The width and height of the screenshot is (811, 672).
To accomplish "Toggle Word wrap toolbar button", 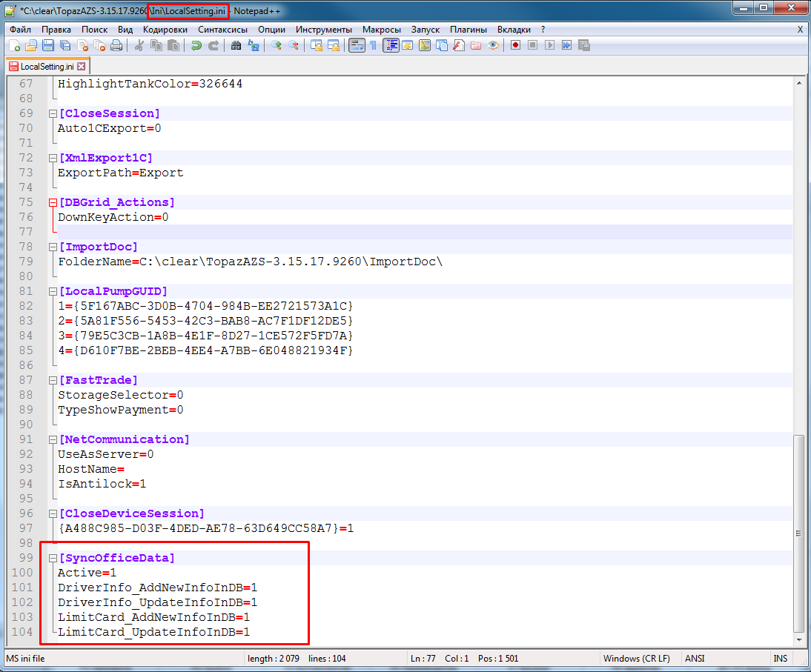I will 357,46.
